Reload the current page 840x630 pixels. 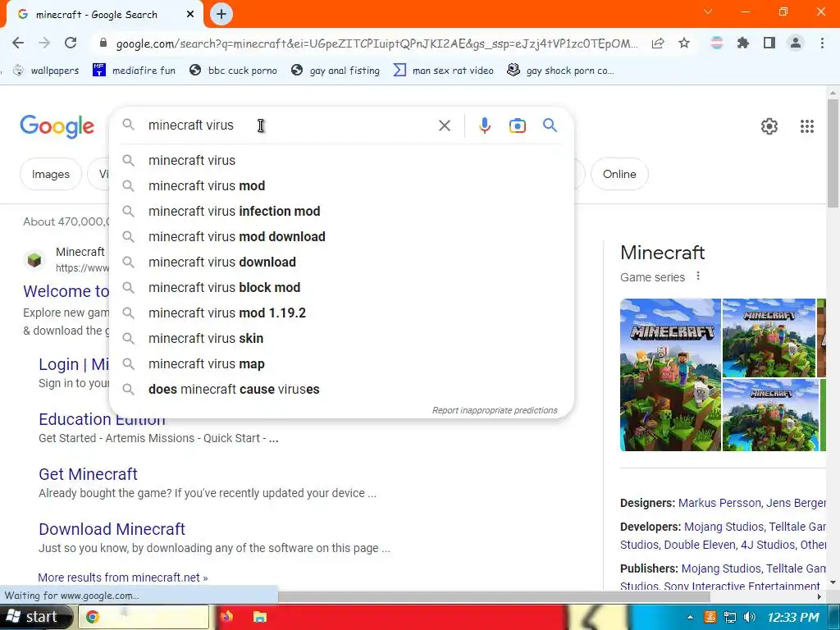pyautogui.click(x=71, y=43)
